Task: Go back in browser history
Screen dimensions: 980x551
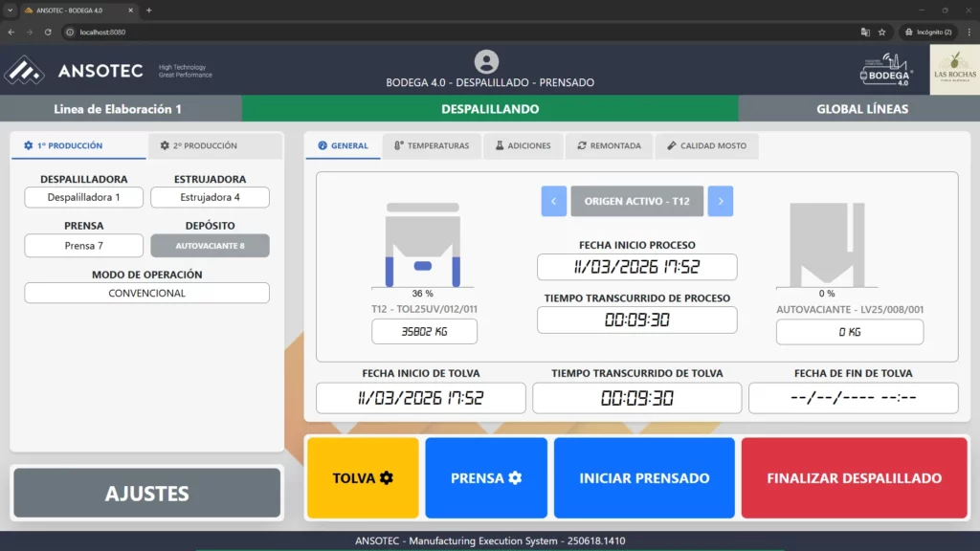Action: tap(11, 32)
